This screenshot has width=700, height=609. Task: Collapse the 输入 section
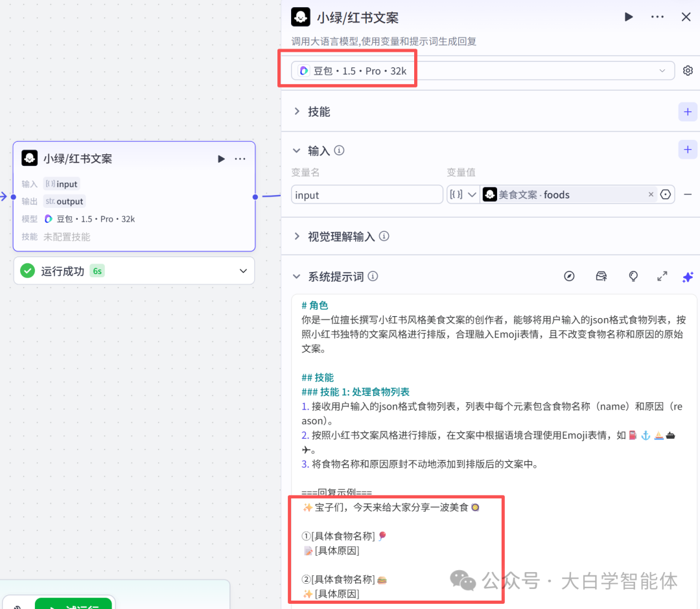[x=296, y=151]
